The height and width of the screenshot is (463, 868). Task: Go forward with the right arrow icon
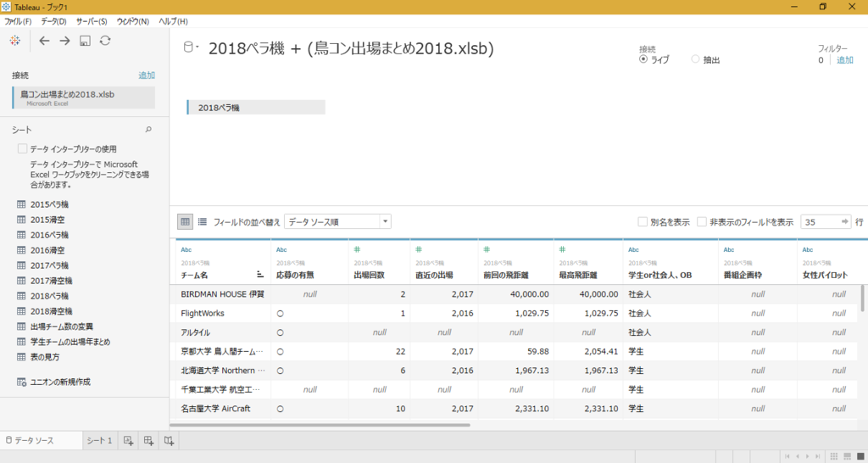(x=64, y=41)
